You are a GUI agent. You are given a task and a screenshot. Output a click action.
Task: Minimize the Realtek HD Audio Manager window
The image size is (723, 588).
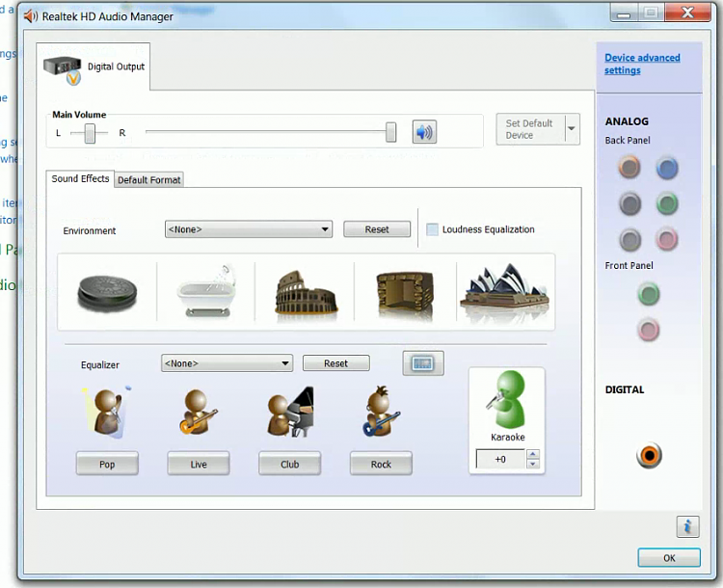tap(624, 13)
